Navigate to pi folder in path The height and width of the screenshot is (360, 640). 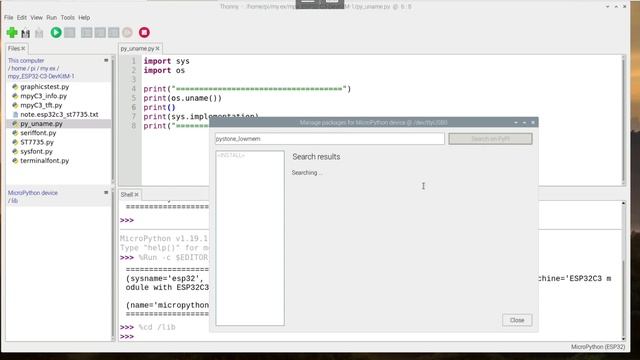tap(33, 69)
